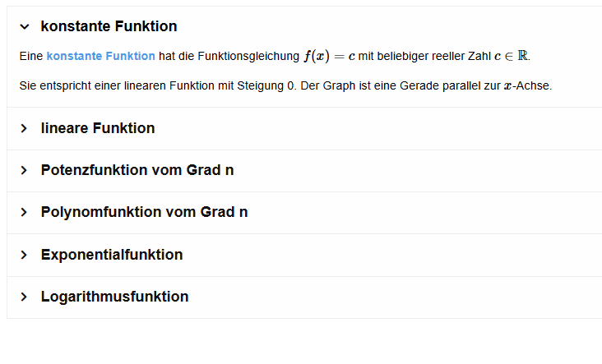Collapse the konstante Funktion chevron
The image size is (602, 364).
[x=24, y=26]
